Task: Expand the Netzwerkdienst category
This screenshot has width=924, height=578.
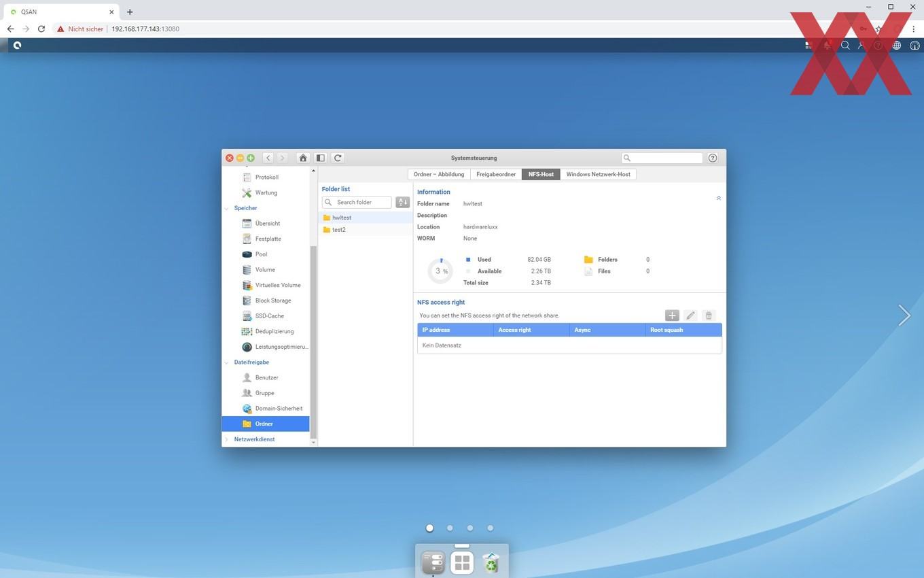Action: 227,439
